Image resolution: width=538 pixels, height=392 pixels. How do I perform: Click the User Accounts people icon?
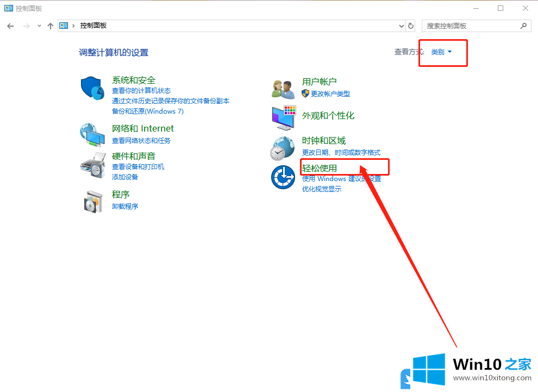click(283, 88)
